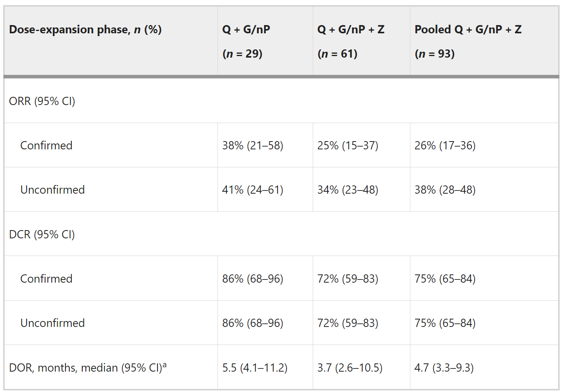Click the "Confirmed" label under ORR
Image resolution: width=562 pixels, height=392 pixels.
point(46,145)
